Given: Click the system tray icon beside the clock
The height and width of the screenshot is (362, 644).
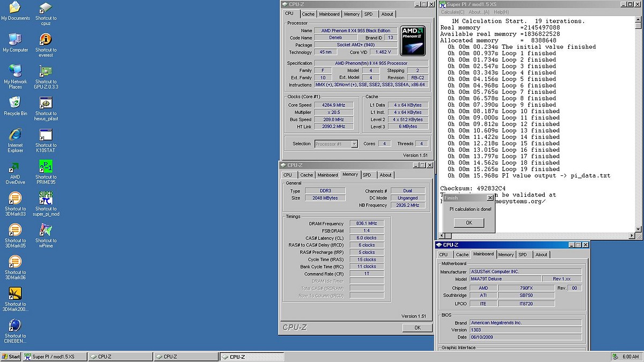Looking at the screenshot, I should pos(614,357).
